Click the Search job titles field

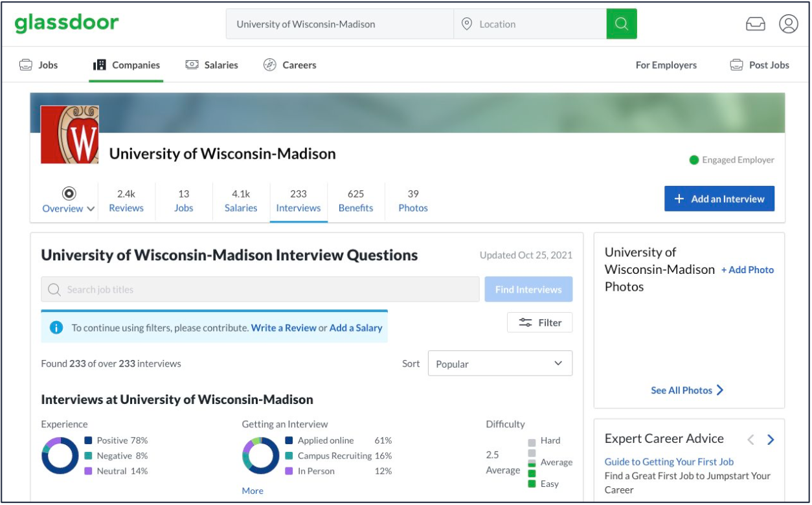coord(260,289)
